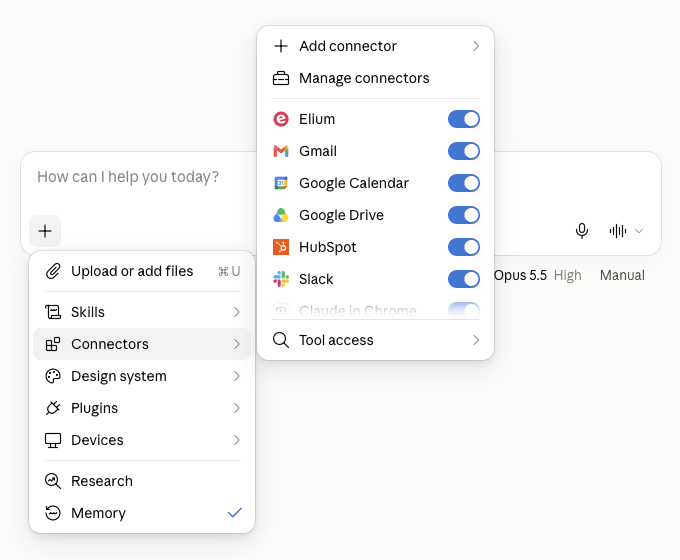Click Manage connectors
This screenshot has width=680, height=560.
[x=376, y=78]
